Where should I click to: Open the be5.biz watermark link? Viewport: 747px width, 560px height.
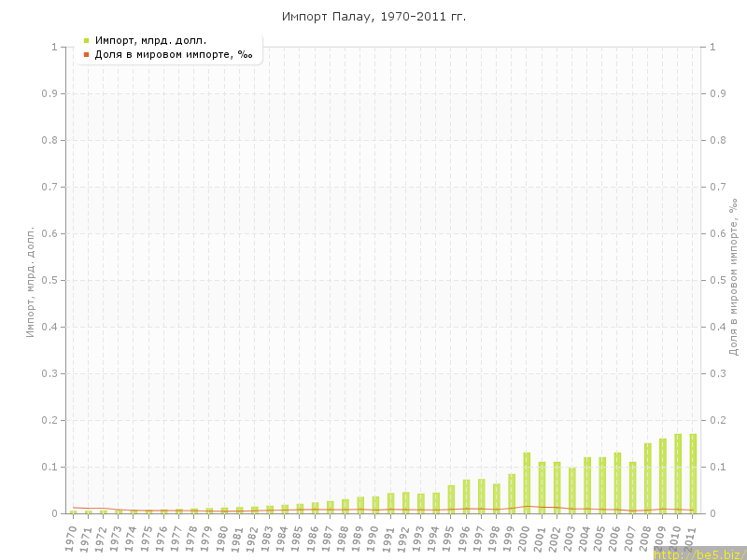pos(699,553)
